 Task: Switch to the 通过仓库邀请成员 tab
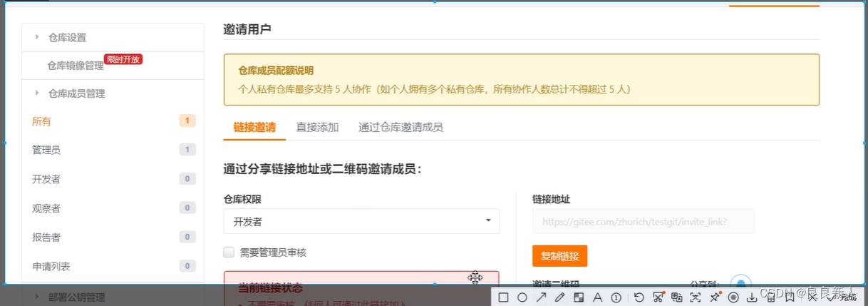(401, 127)
